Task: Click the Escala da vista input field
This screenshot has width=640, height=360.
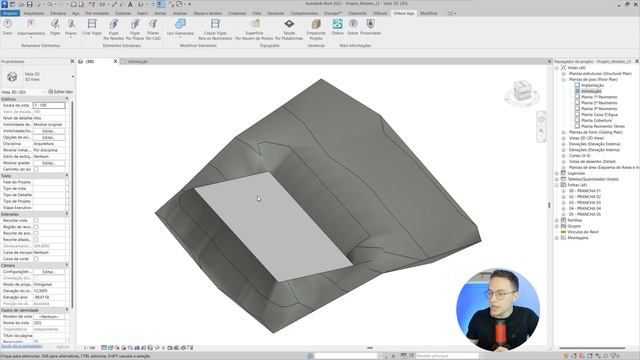Action: click(x=49, y=105)
